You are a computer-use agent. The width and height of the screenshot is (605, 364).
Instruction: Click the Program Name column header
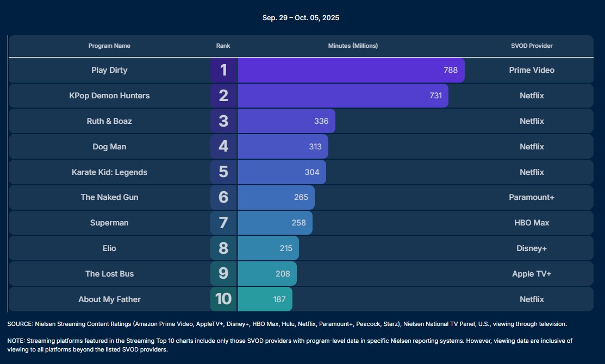click(109, 46)
